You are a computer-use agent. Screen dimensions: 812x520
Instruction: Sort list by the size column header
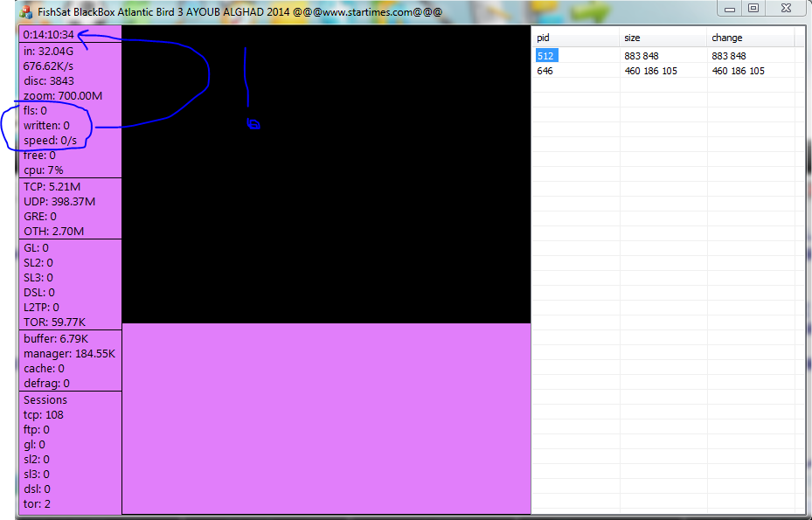tap(663, 38)
